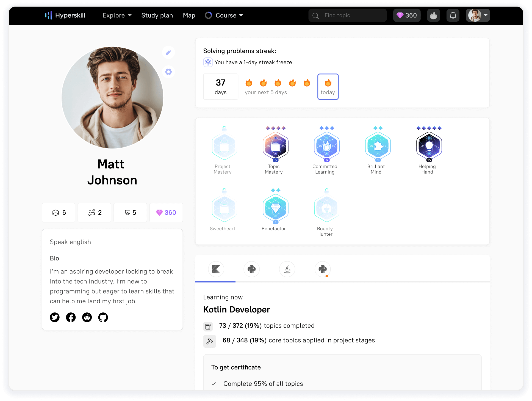The width and height of the screenshot is (532, 401).
Task: Switch to the Java track tab
Action: [287, 269]
